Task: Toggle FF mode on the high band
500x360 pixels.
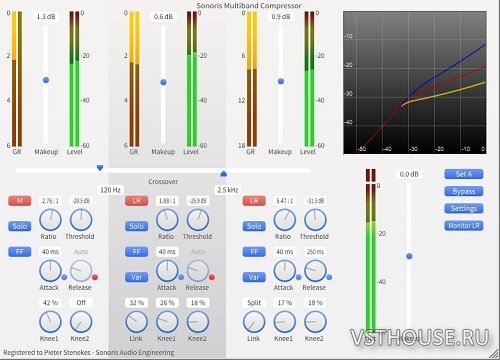Action: coord(254,252)
